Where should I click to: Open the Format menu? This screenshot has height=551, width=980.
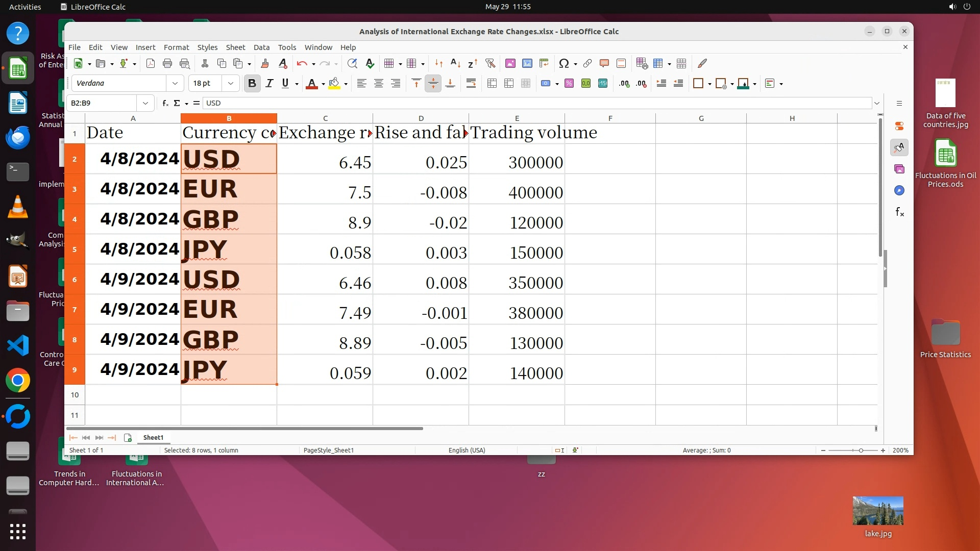[176, 47]
